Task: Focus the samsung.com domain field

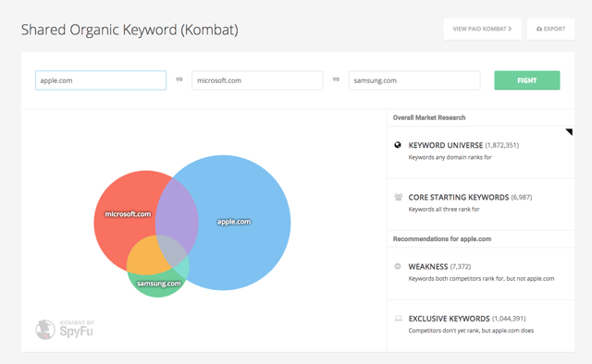Action: [414, 80]
